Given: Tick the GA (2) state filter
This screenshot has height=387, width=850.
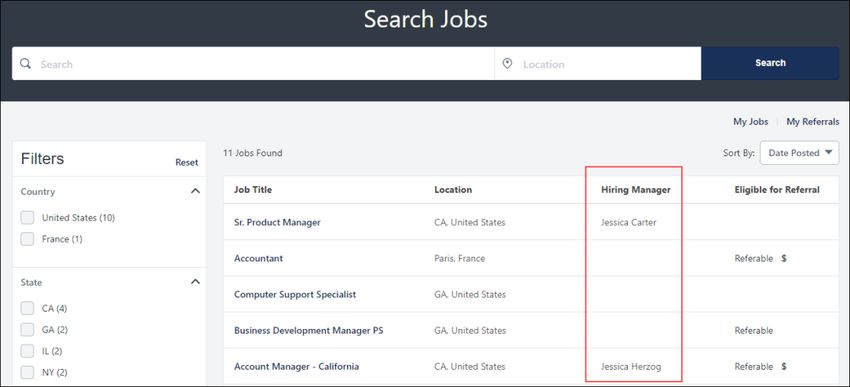Looking at the screenshot, I should [27, 330].
